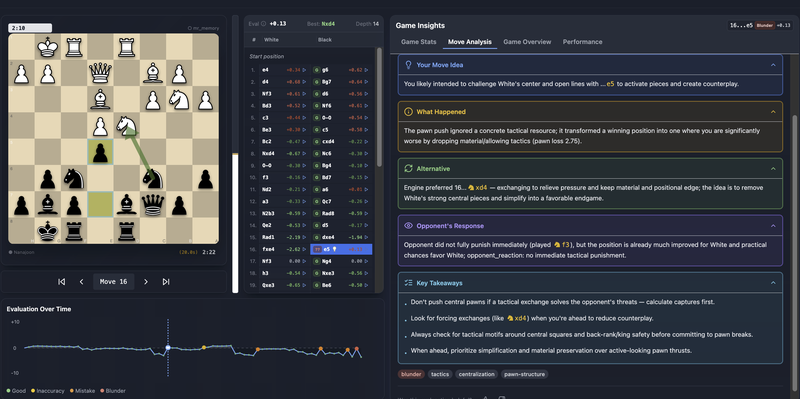The width and height of the screenshot is (800, 399).
Task: Click the highlighted move 16 chart marker
Action: (168, 347)
